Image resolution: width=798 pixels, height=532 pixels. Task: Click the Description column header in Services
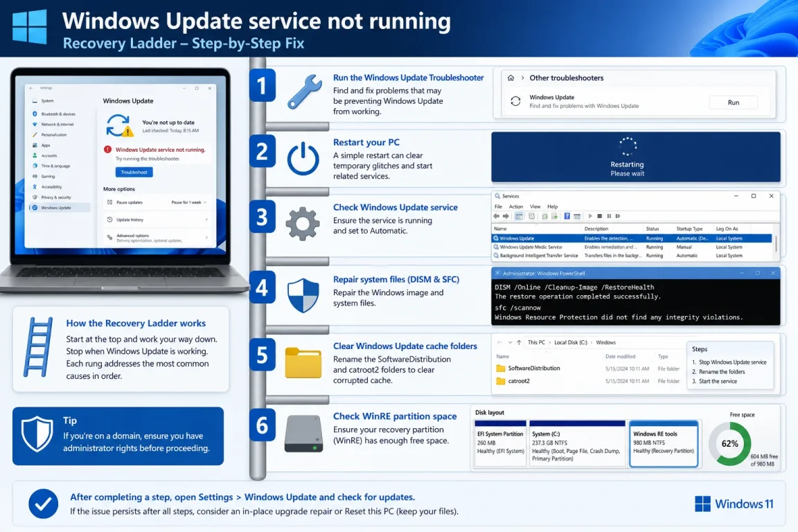point(596,229)
